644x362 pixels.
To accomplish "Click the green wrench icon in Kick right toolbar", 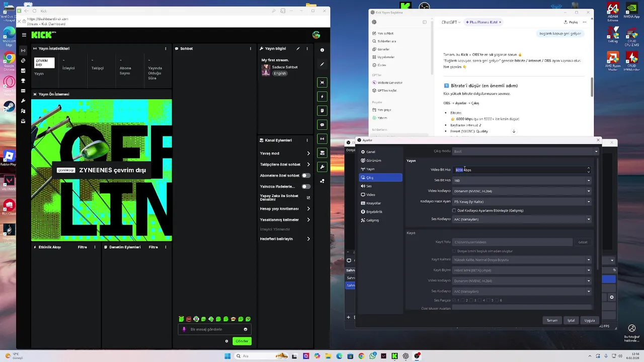I will (x=322, y=167).
